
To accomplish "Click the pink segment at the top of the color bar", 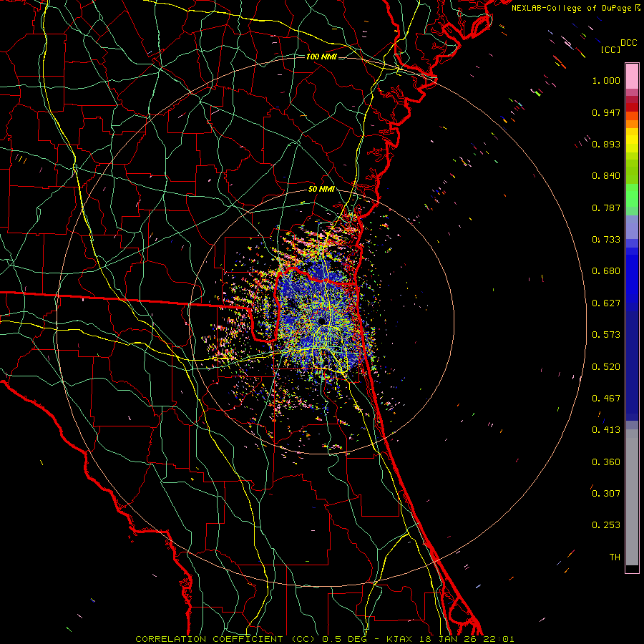I will [632, 77].
